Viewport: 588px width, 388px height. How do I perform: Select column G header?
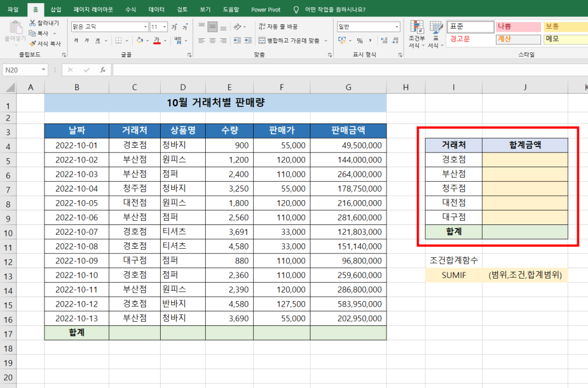pos(348,88)
